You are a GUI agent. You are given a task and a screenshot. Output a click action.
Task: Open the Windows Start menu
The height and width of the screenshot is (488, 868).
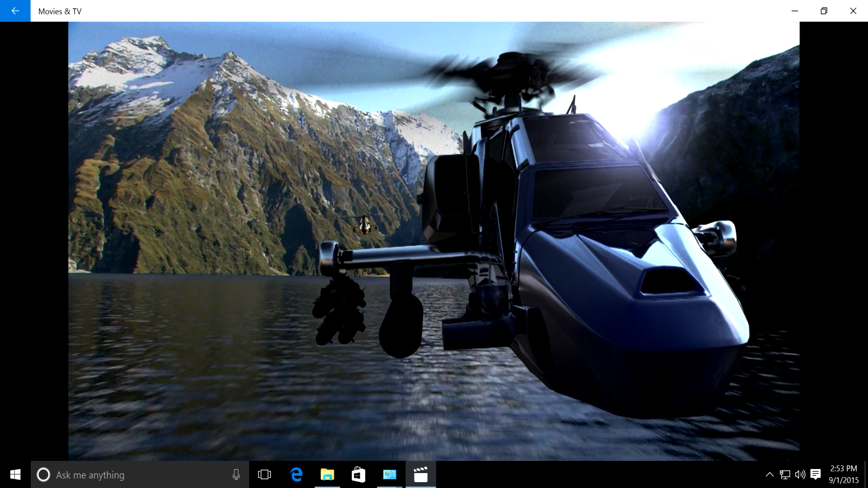tap(15, 474)
